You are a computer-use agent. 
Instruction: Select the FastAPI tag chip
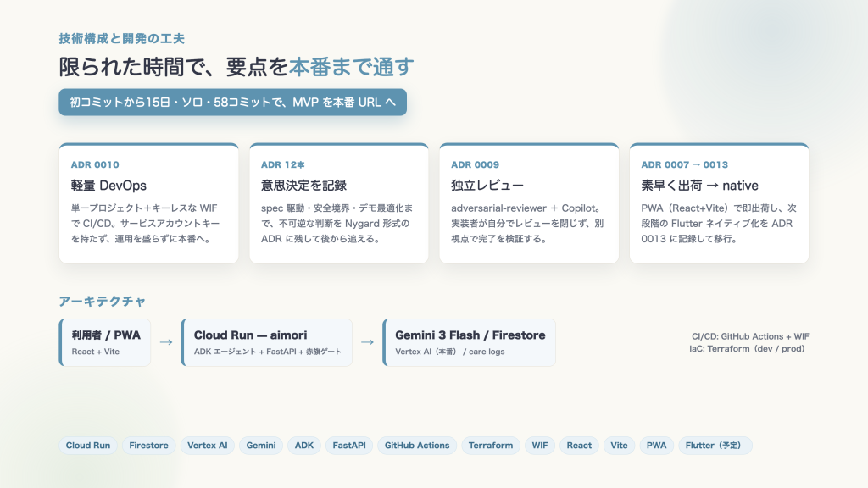click(348, 446)
